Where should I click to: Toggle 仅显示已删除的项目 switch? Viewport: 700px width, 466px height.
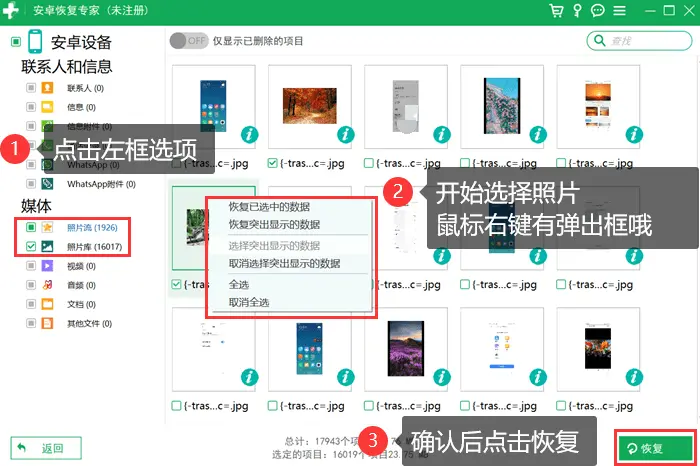click(x=189, y=41)
